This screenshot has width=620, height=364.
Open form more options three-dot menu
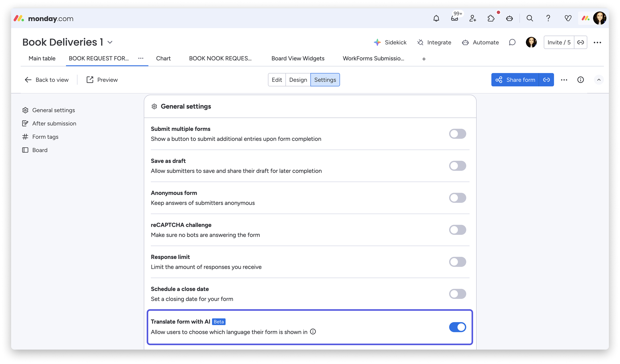[564, 80]
